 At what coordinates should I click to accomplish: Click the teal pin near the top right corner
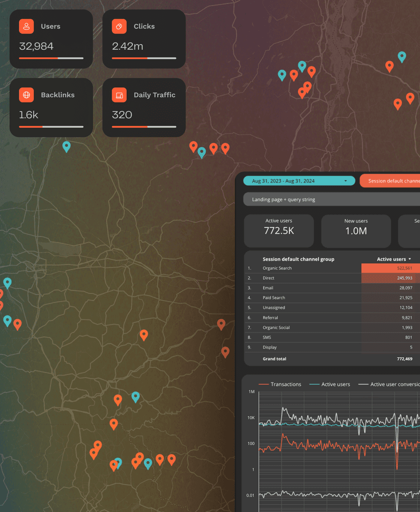(x=401, y=57)
